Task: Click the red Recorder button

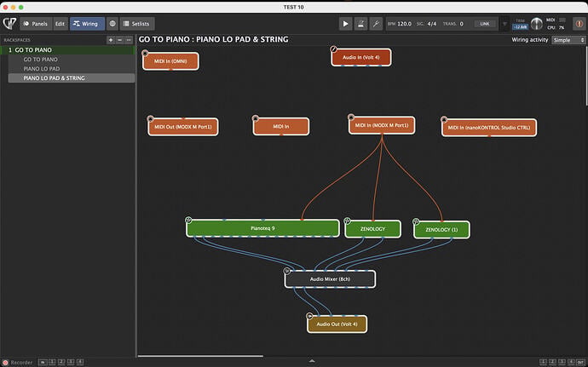Action: (x=6, y=363)
